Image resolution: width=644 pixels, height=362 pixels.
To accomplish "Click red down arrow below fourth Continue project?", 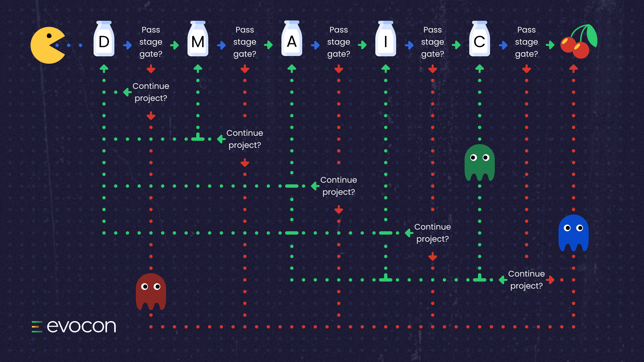I will [433, 257].
